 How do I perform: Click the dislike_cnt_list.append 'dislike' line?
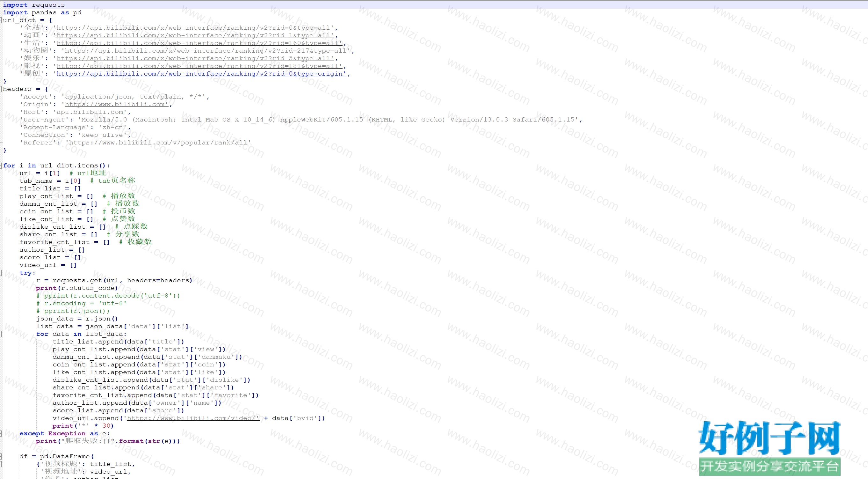[x=151, y=380]
